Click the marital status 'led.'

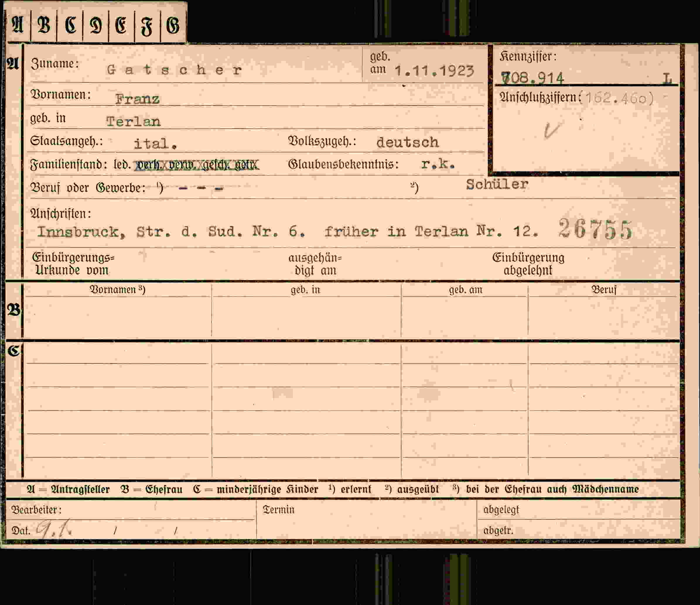tap(122, 164)
